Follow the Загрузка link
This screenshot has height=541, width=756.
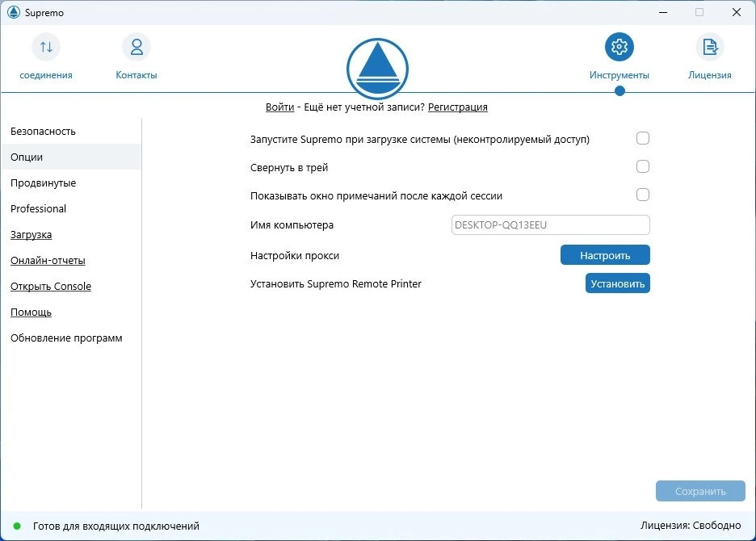[31, 235]
